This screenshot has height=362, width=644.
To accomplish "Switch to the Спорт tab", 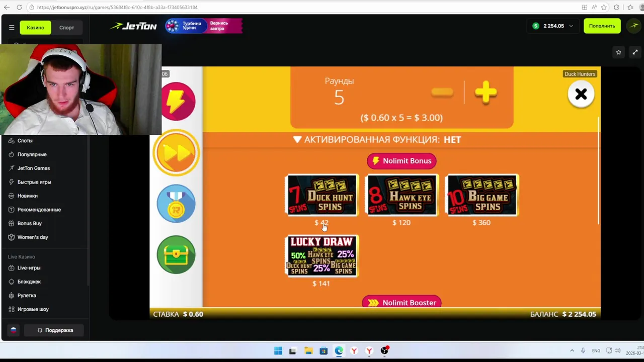I will pos(66,28).
